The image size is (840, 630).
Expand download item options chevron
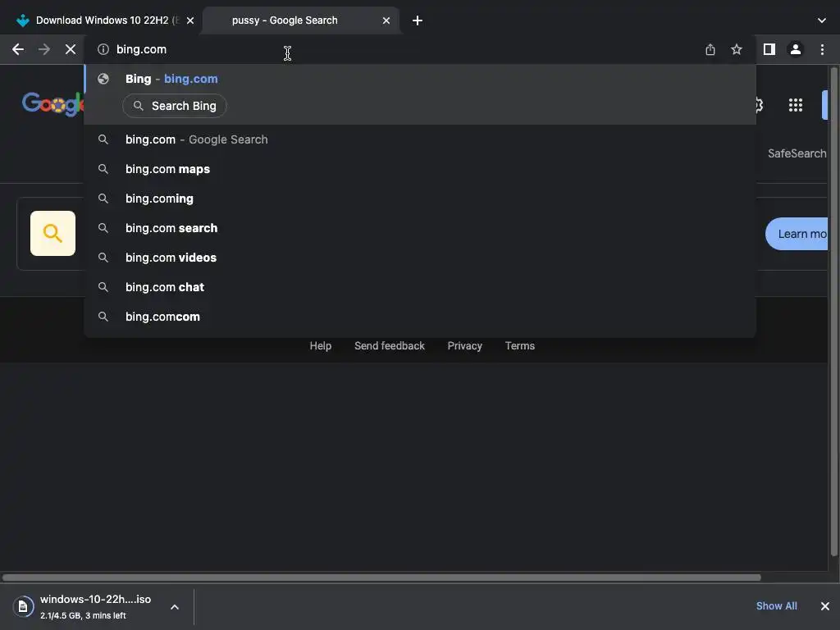[x=175, y=607]
